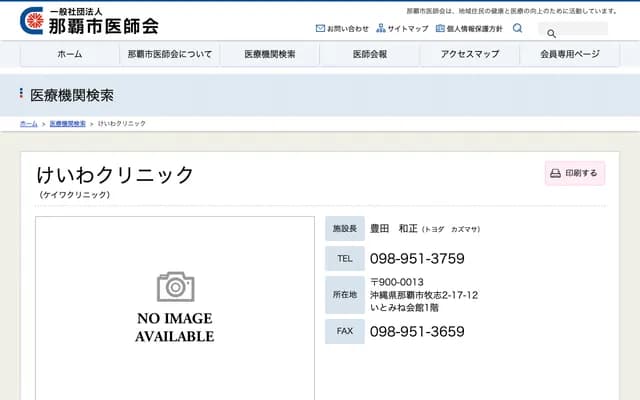640x400 pixels.
Task: Open the 那覇市医師会について menu
Action: click(169, 54)
